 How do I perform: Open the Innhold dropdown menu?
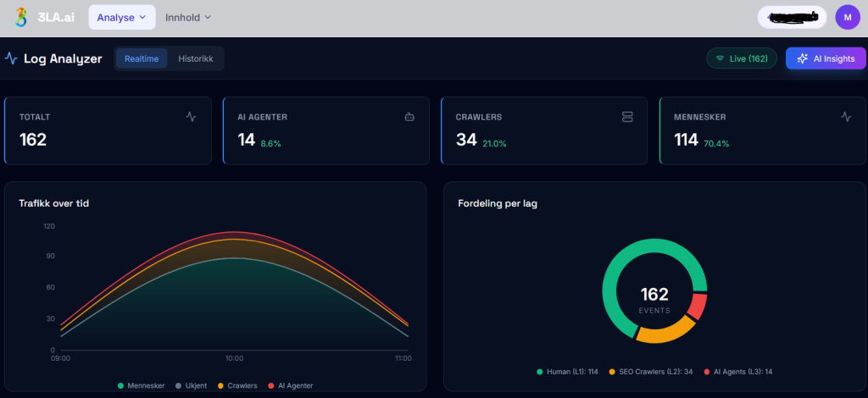(188, 17)
